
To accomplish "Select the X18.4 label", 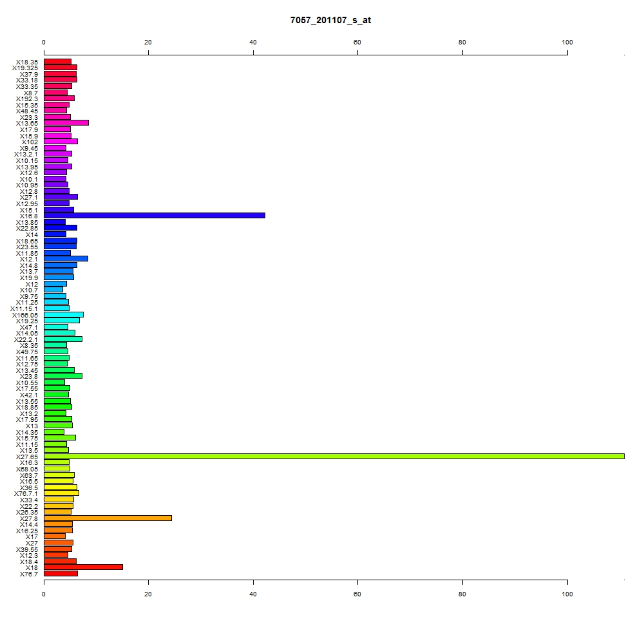I will click(29, 562).
